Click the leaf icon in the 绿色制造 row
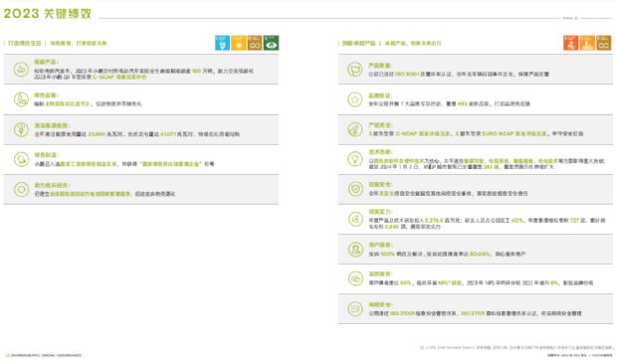 (21, 159)
